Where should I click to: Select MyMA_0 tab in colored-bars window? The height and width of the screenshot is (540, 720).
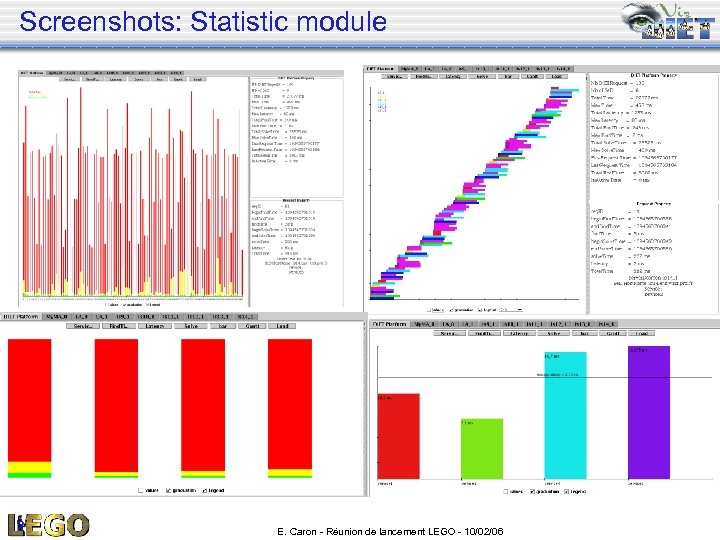(x=424, y=324)
